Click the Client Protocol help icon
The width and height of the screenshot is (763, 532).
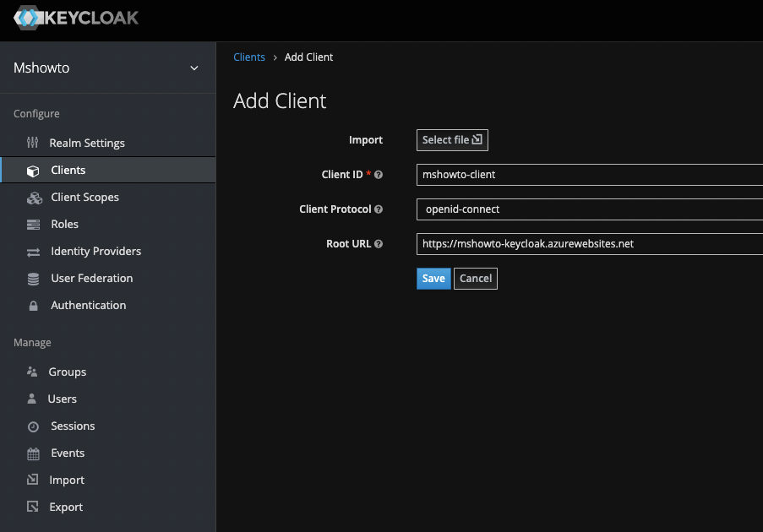point(378,209)
